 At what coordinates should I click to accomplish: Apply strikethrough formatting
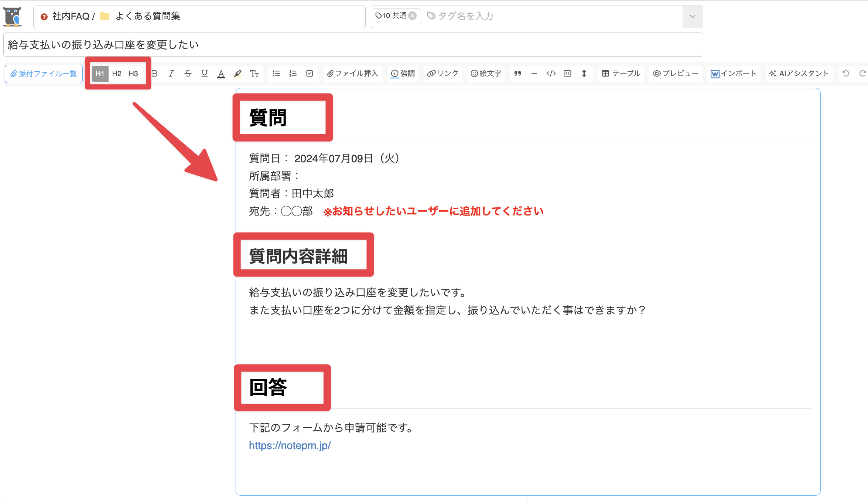click(x=188, y=74)
